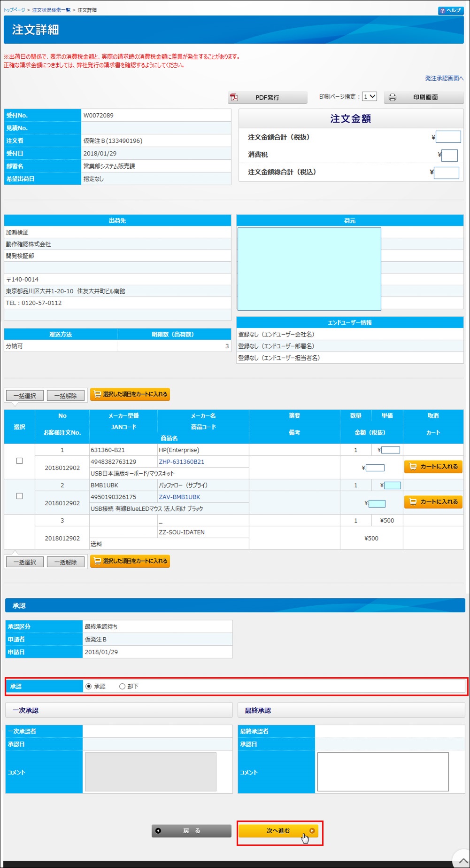Click upper 選択した項目をカートに入れる cart button

[x=130, y=394]
